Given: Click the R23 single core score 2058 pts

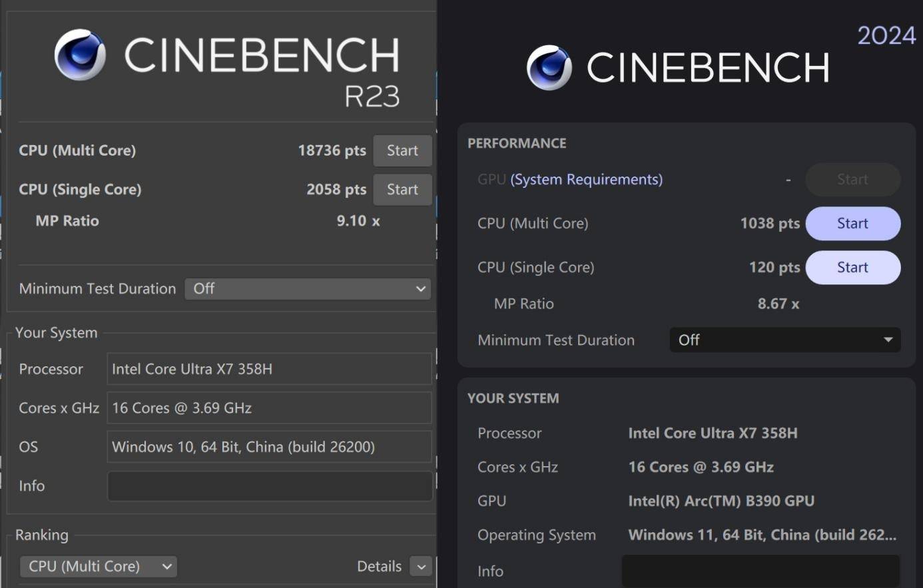Looking at the screenshot, I should coord(336,189).
